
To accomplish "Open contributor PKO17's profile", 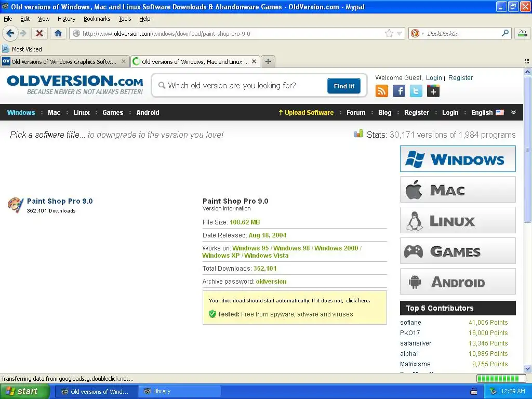I will point(410,333).
